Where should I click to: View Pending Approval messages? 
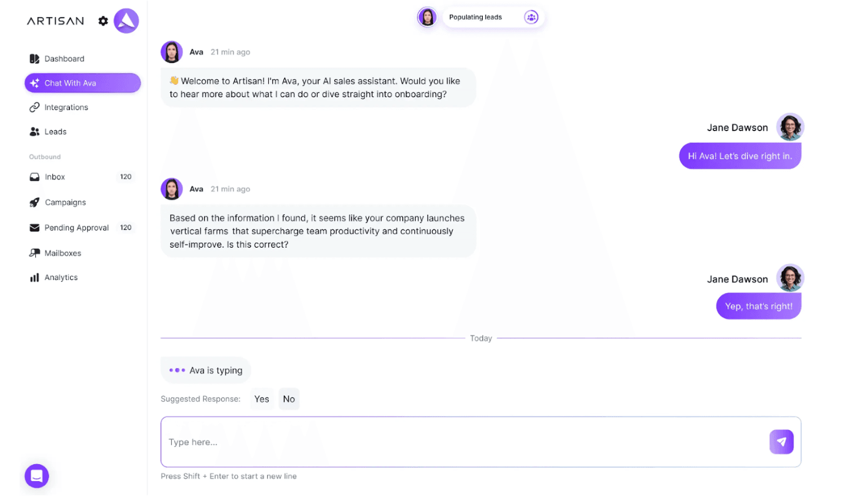click(76, 228)
